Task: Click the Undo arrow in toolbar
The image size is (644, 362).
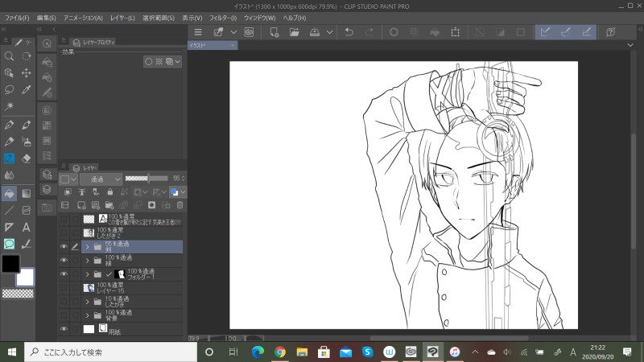Action: coord(348,32)
